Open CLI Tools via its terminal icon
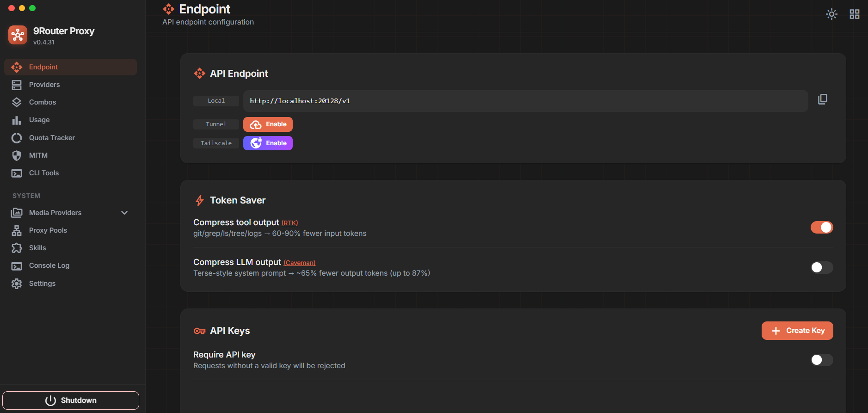868x413 pixels. tap(17, 173)
